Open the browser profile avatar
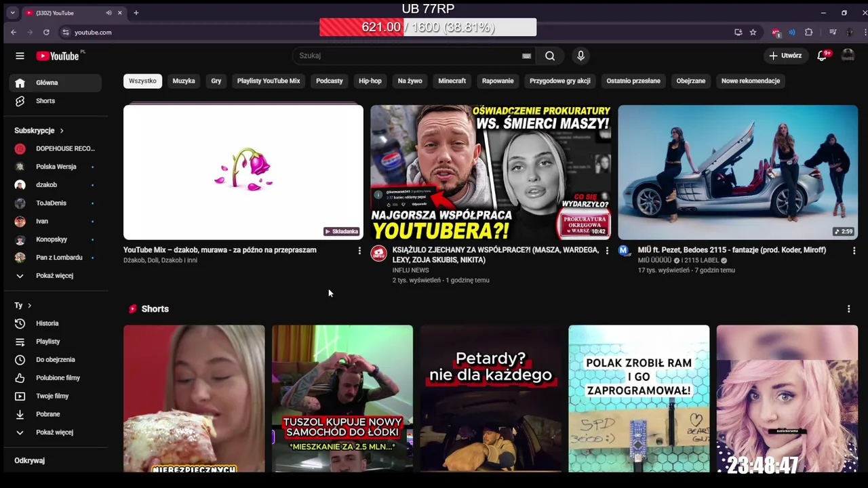The image size is (868, 488). coord(850,32)
